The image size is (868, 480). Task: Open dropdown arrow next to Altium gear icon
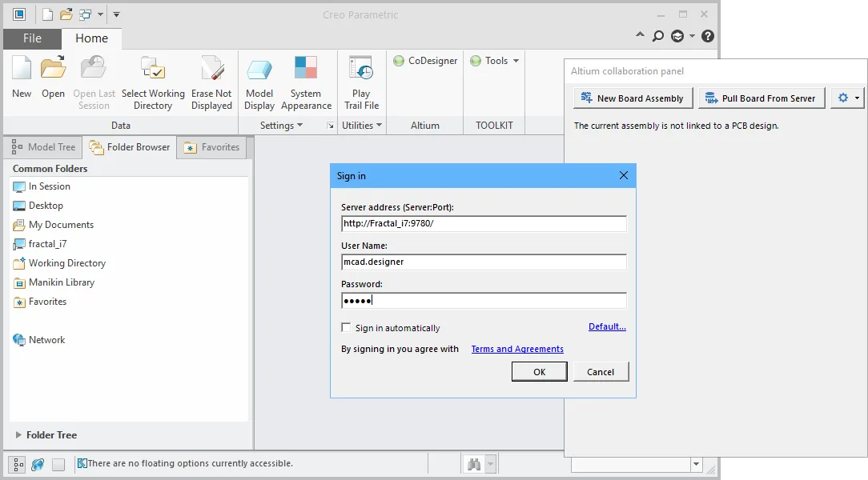[x=857, y=98]
